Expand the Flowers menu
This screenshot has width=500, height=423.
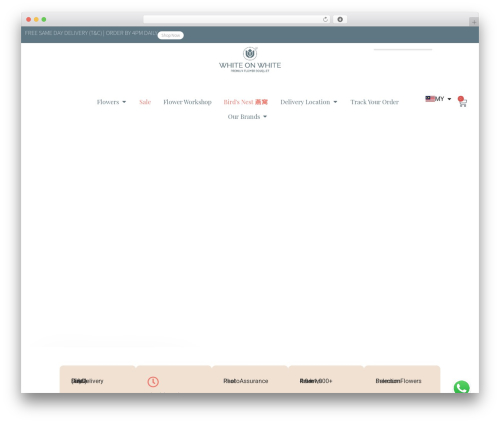coord(111,102)
